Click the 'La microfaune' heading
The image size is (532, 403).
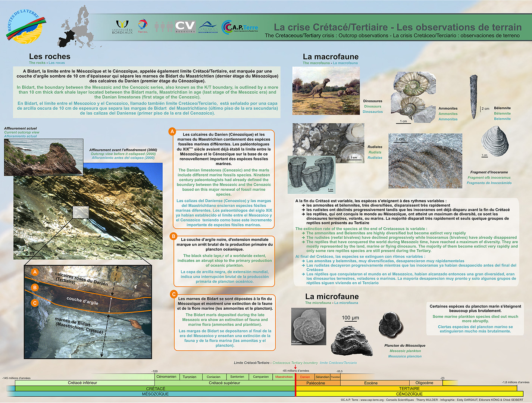click(x=332, y=296)
